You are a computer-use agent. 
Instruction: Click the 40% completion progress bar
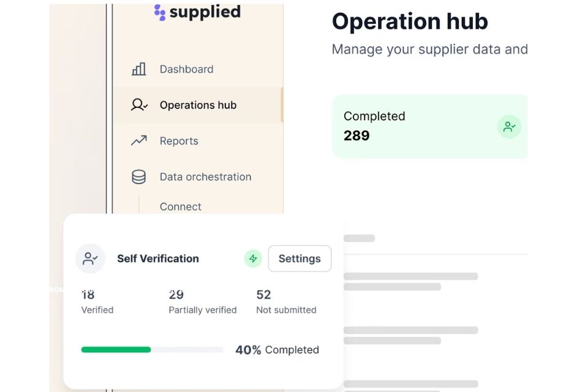(x=153, y=350)
